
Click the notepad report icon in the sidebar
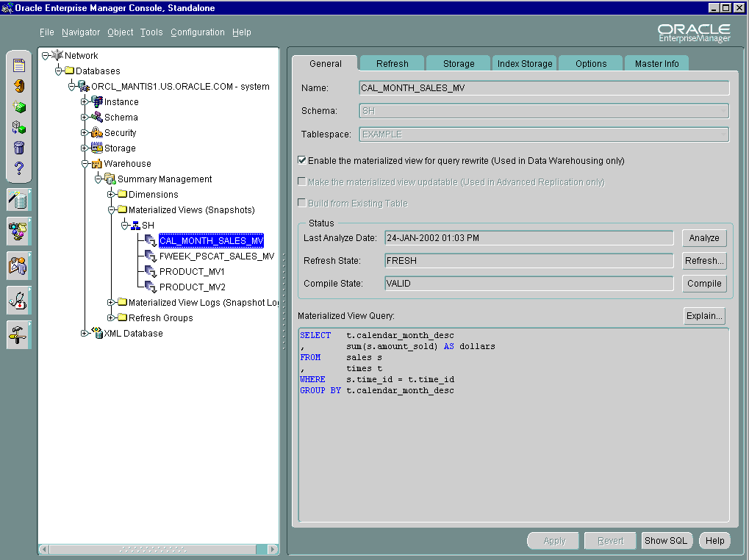(19, 65)
